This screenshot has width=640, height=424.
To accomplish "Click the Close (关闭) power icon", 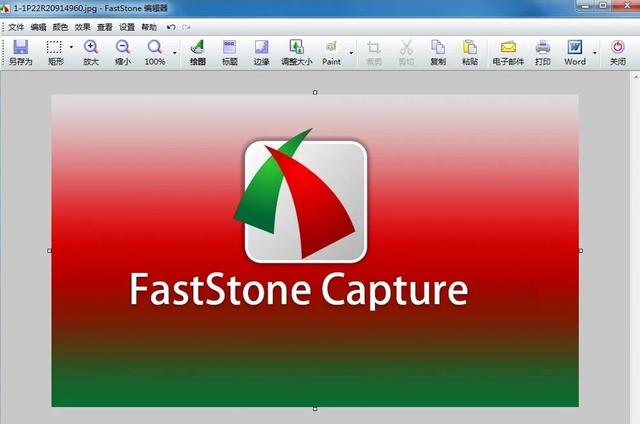I will coord(618,52).
